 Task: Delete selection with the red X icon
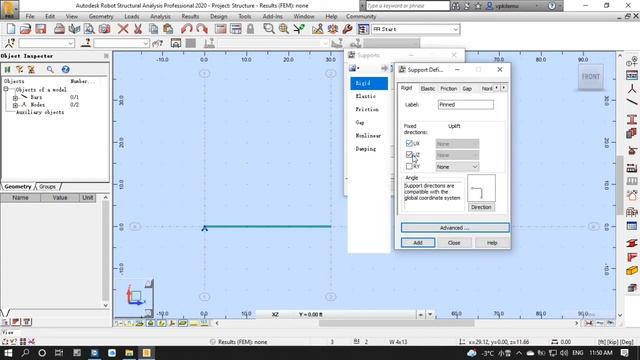click(x=123, y=29)
